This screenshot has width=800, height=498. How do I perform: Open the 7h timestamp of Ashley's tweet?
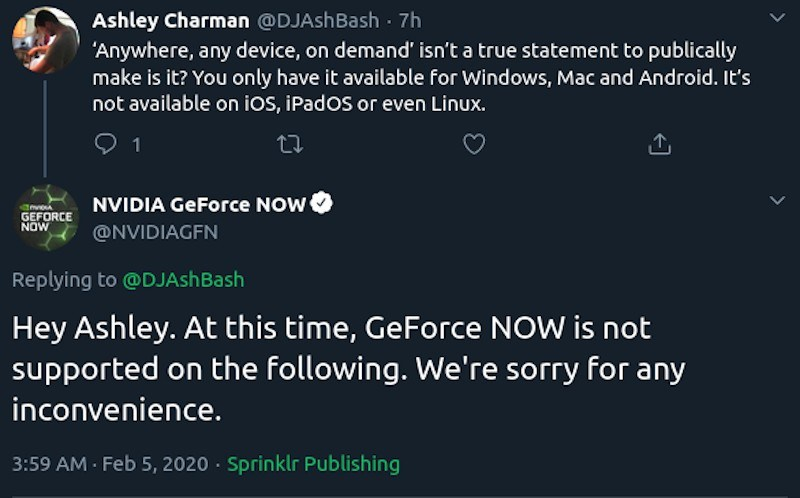point(407,21)
